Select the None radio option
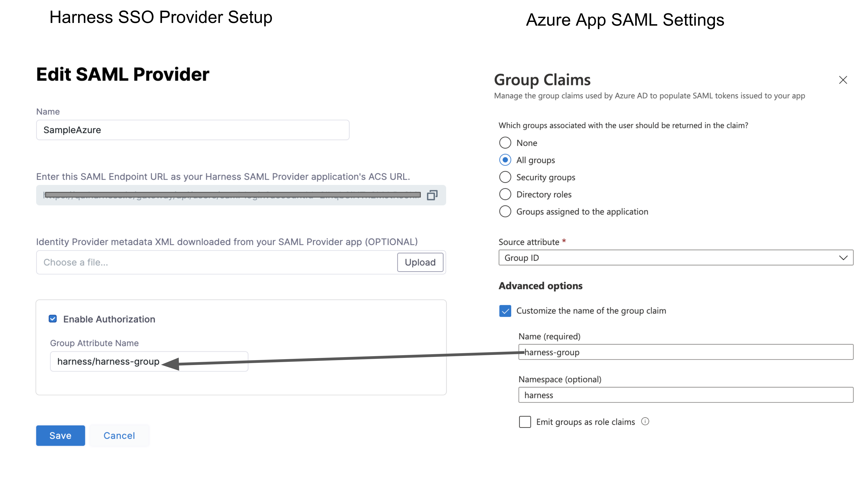This screenshot has height=479, width=868. 505,143
